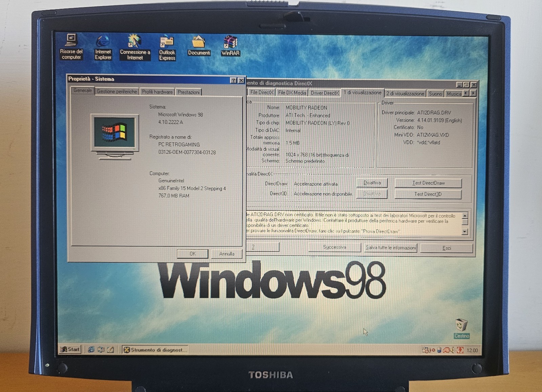
Task: Open the Driver DirectX tab
Action: point(325,93)
